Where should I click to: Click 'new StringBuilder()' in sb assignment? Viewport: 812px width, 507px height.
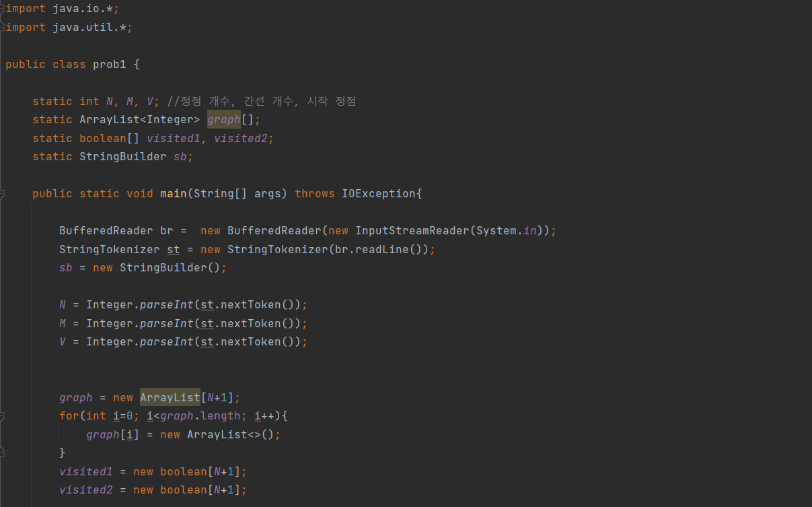(x=156, y=268)
